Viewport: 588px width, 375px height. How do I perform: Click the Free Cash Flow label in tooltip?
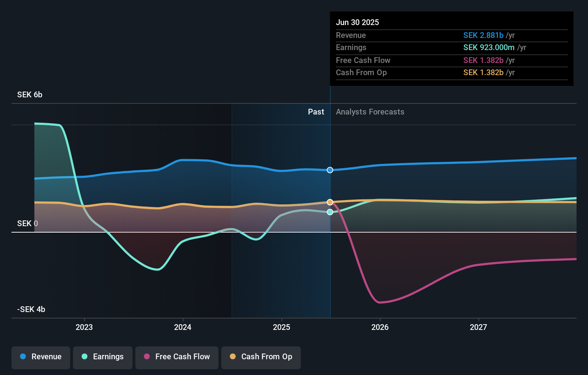click(363, 60)
